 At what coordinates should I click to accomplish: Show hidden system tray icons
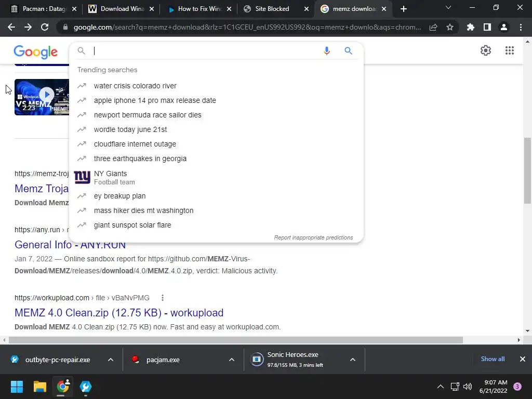[441, 387]
